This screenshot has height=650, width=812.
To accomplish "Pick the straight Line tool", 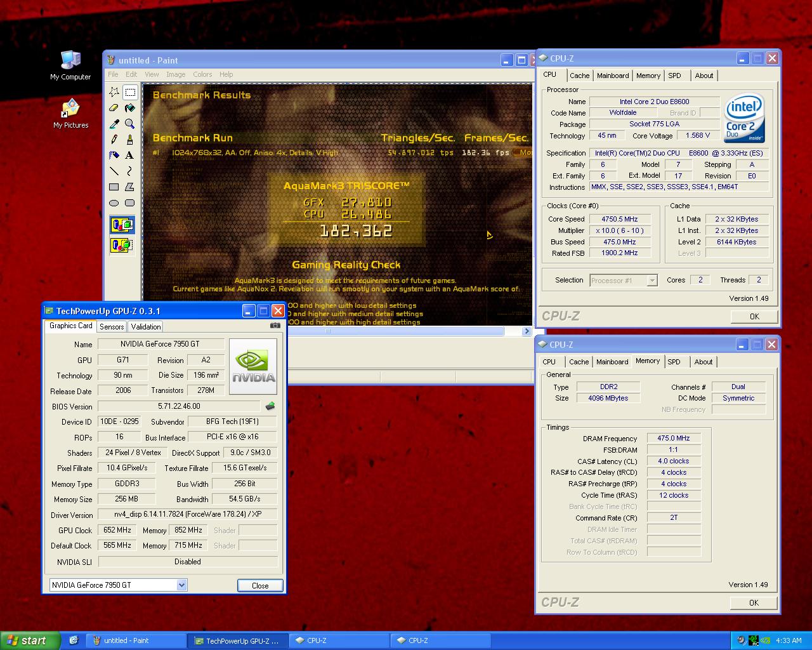I will [x=114, y=171].
